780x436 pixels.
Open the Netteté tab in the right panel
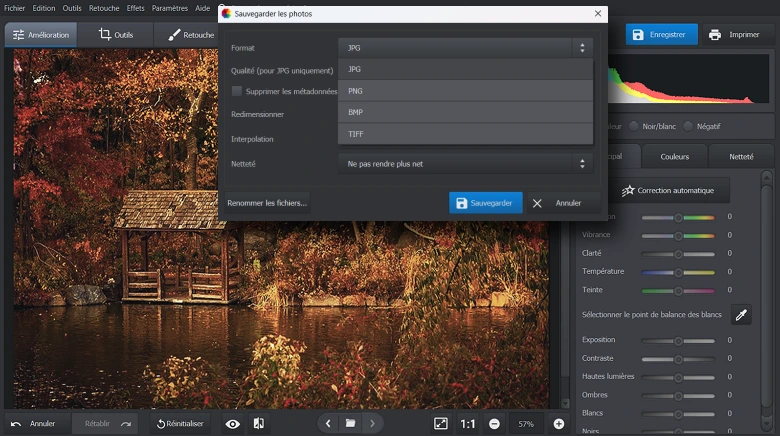coord(741,157)
